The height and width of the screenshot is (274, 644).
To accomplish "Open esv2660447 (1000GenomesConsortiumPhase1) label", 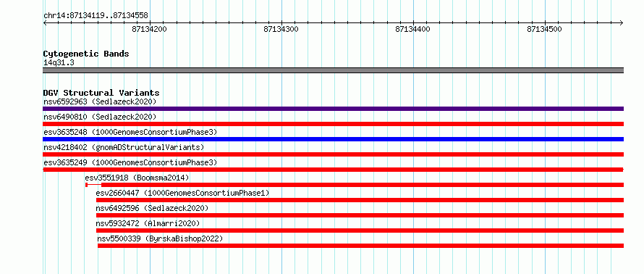I will click(183, 193).
